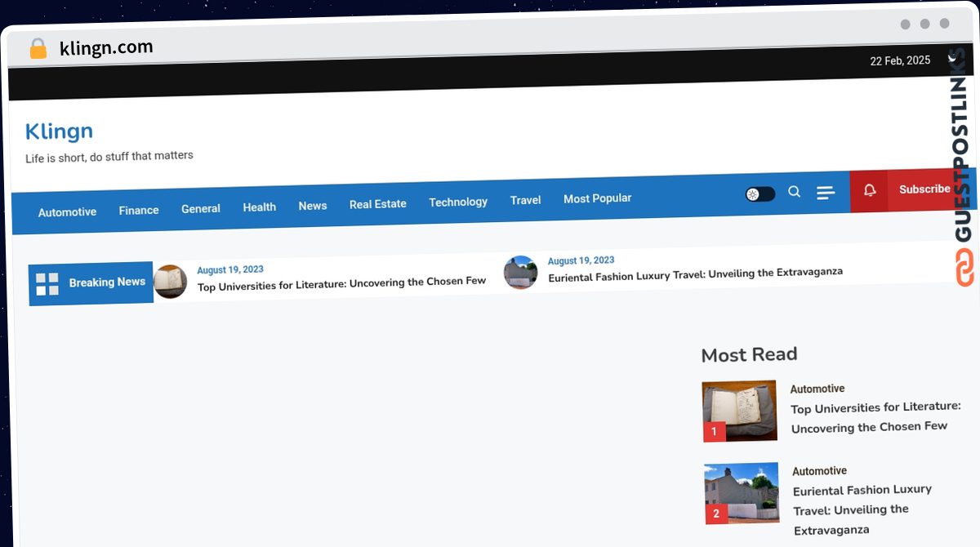Click Most Read house thumbnail numbered 2
The image size is (980, 547).
pos(742,492)
